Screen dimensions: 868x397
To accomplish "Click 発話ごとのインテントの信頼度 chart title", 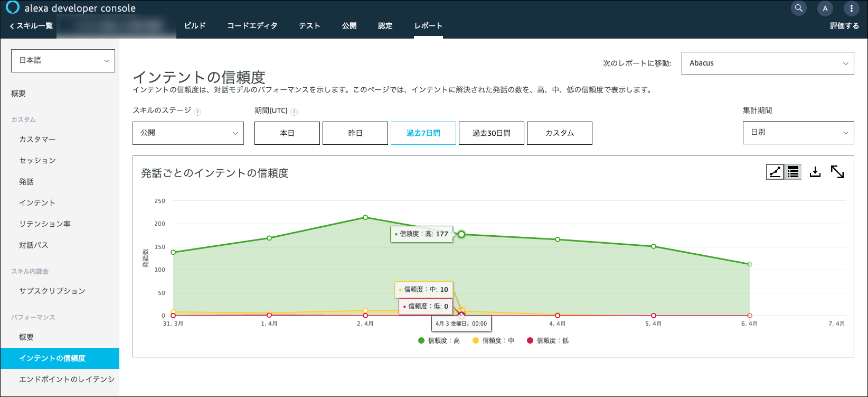I will [215, 173].
